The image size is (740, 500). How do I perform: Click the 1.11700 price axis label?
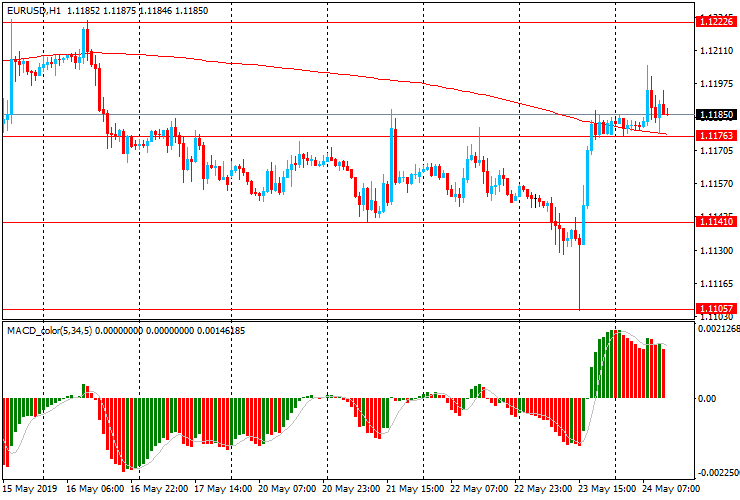coord(716,151)
